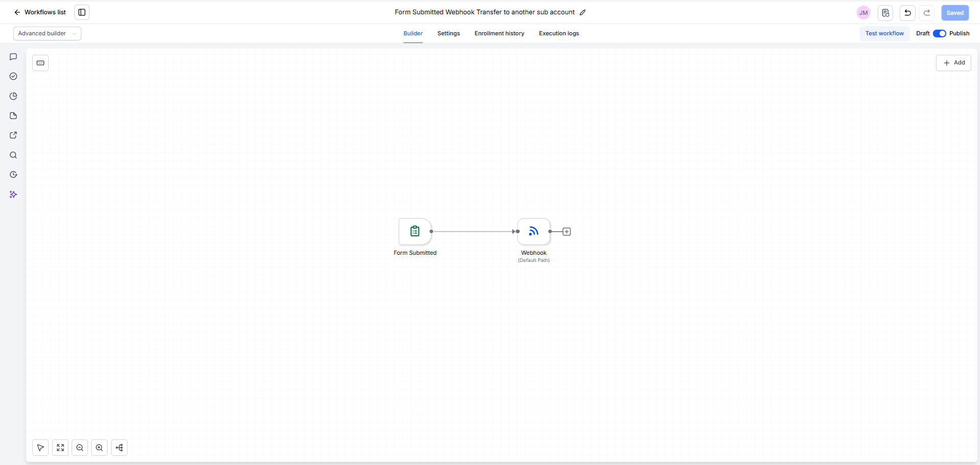
Task: Show keyboard shortcuts icon
Action: [40, 63]
